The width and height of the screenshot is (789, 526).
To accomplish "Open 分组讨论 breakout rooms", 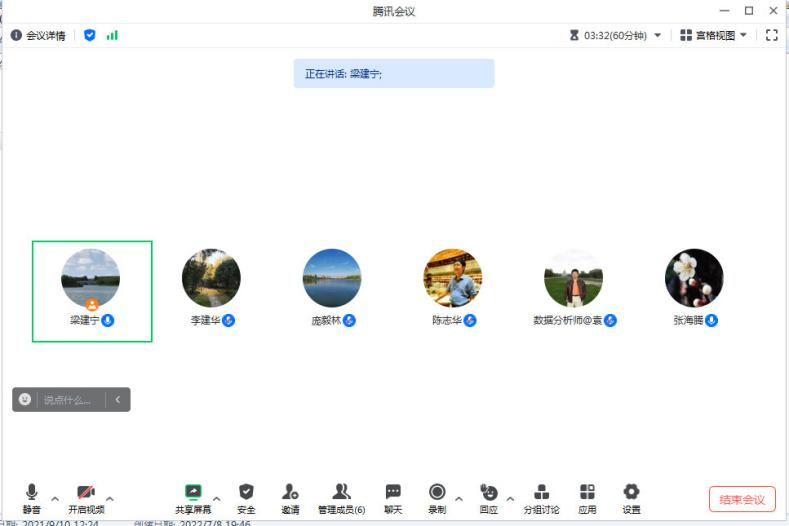I will pos(541,492).
